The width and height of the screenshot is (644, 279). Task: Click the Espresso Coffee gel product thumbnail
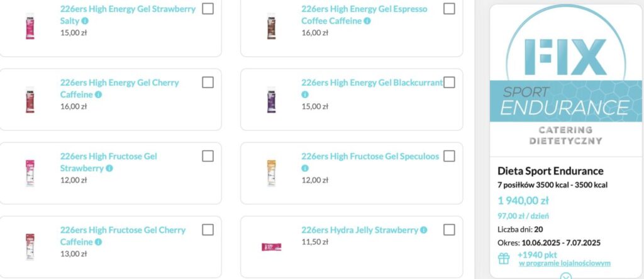click(x=271, y=26)
